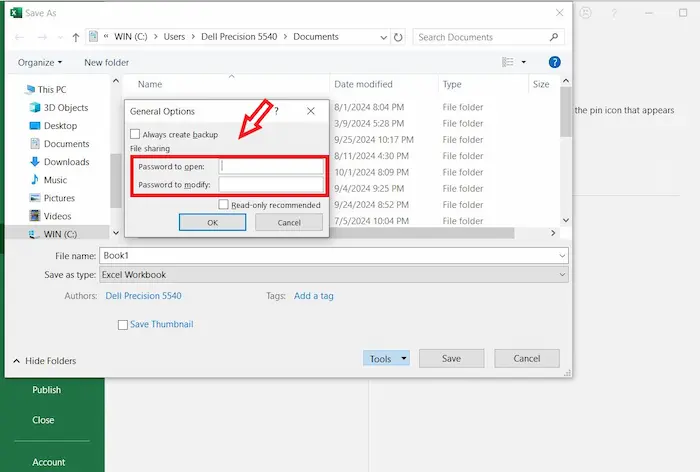
Task: Click OK in General Options
Action: pos(212,222)
